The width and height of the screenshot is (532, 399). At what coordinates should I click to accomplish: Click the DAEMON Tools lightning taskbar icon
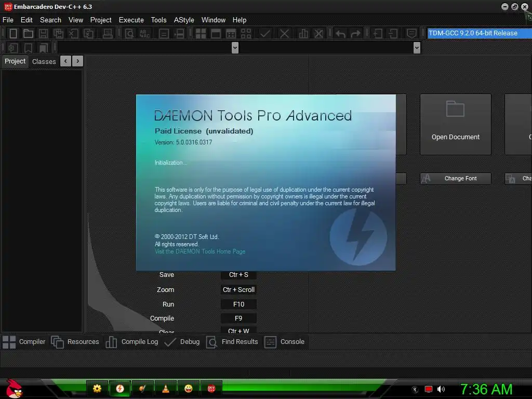(120, 389)
